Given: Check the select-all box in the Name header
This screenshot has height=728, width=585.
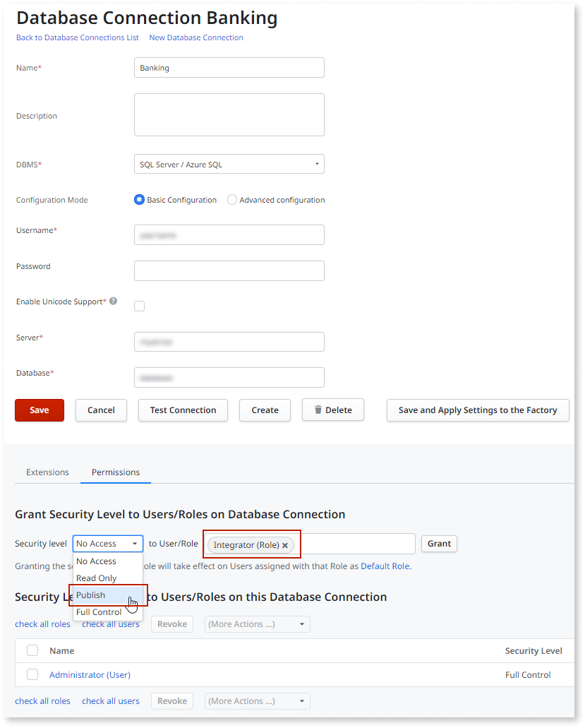Looking at the screenshot, I should tap(32, 650).
